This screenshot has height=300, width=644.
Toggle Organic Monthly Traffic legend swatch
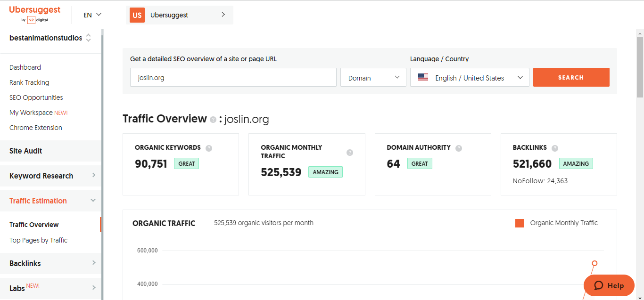[x=520, y=223]
